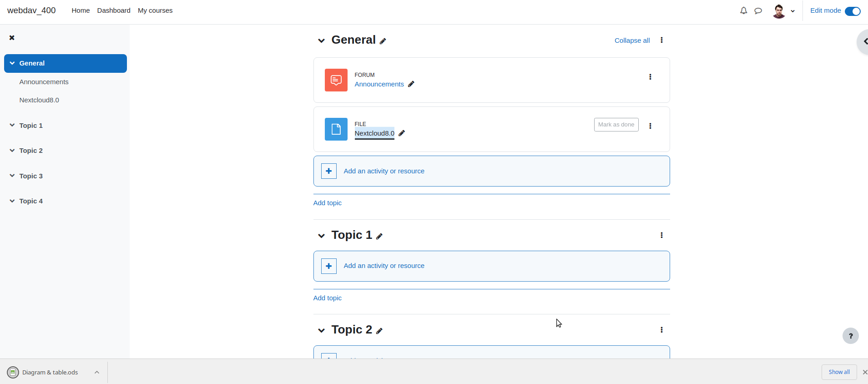Viewport: 868px width, 384px height.
Task: Expand Topic 3 in the course index
Action: tap(12, 176)
